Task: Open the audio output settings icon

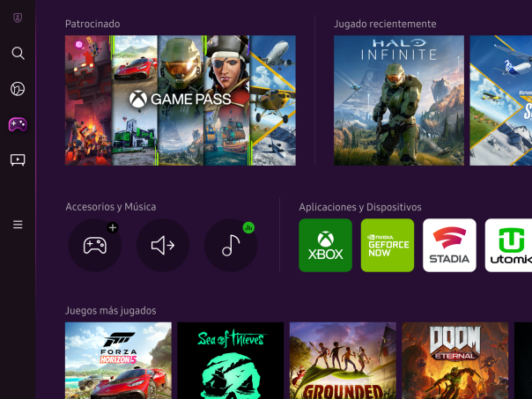Action: pos(163,246)
